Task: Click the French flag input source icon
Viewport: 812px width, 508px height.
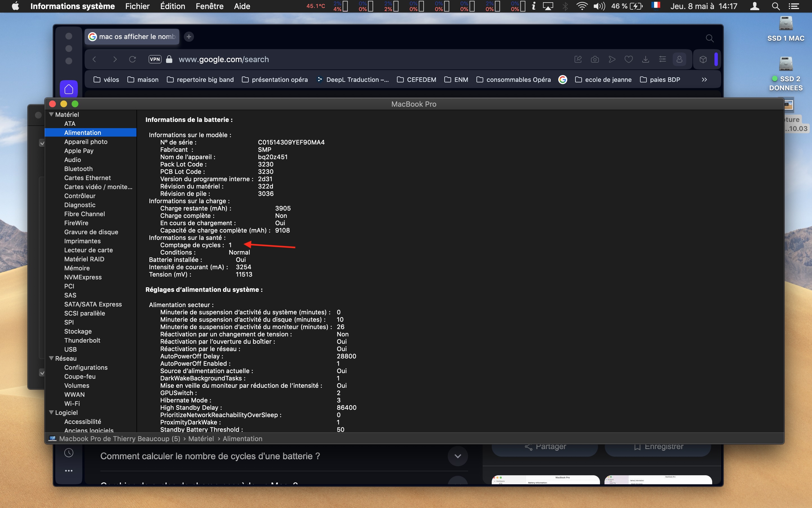Action: click(655, 5)
